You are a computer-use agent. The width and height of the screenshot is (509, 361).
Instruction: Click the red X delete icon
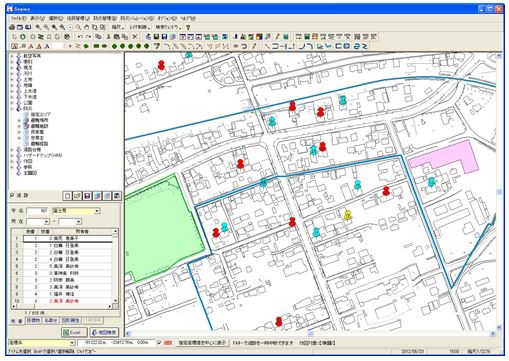pos(135,37)
